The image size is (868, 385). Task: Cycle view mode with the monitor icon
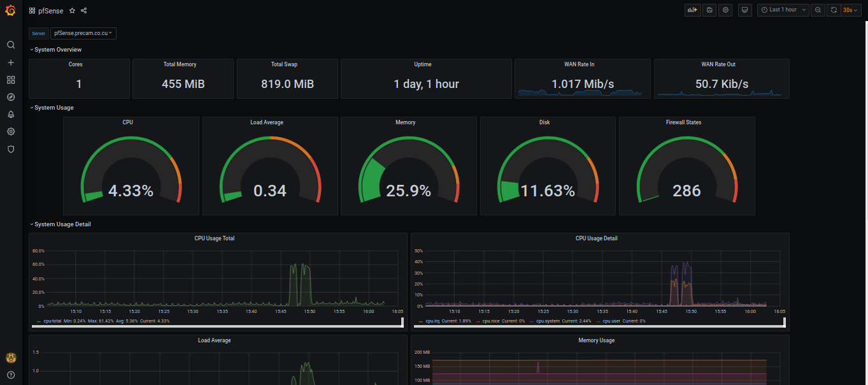coord(745,10)
